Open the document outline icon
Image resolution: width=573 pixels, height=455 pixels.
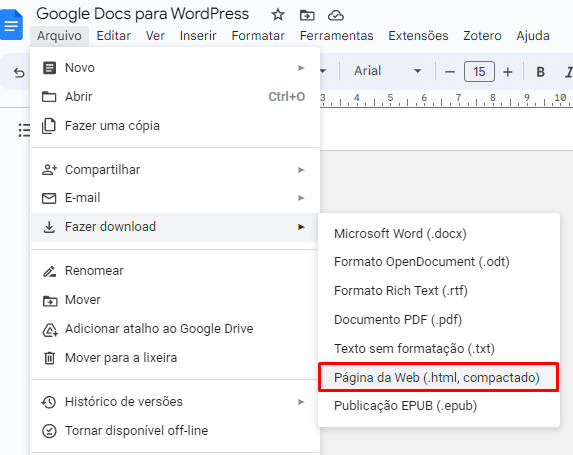point(24,130)
